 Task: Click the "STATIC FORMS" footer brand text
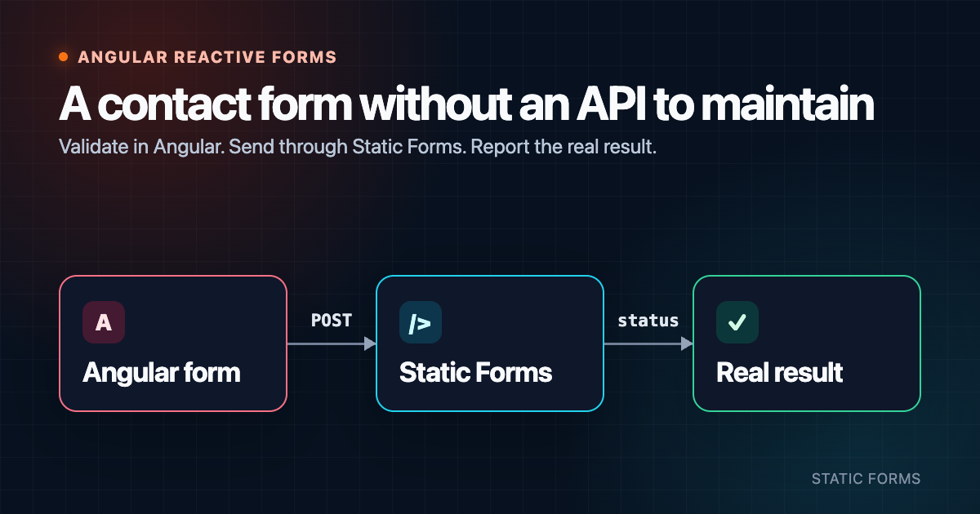point(866,479)
